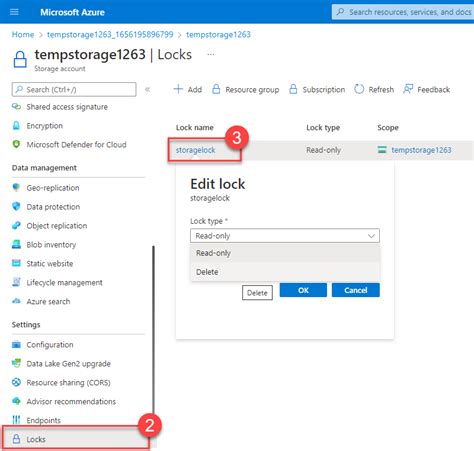
Task: Click the Object replication icon
Action: point(16,225)
